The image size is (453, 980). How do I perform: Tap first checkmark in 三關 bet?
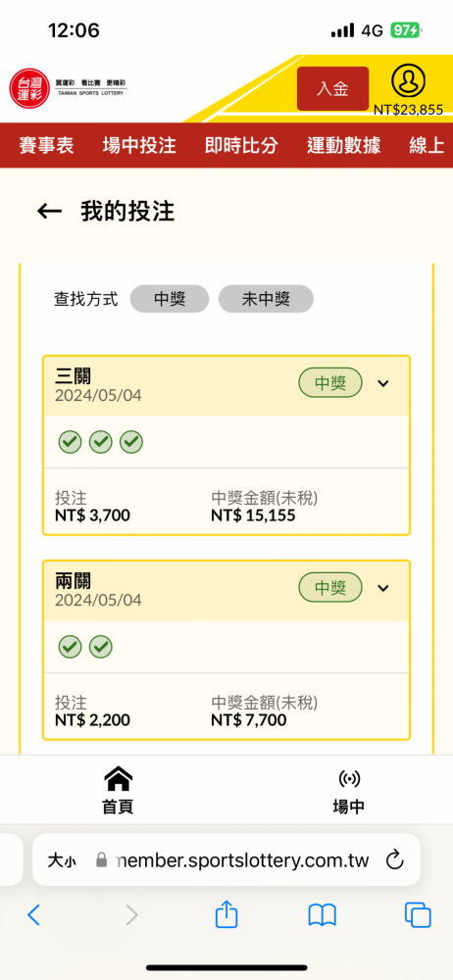tap(70, 443)
